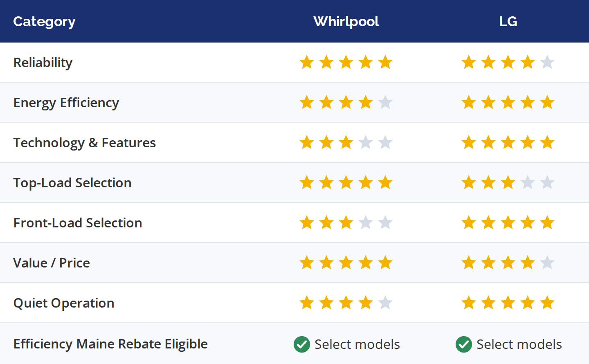Click LG's Energy Efficiency star rating

[x=508, y=103]
